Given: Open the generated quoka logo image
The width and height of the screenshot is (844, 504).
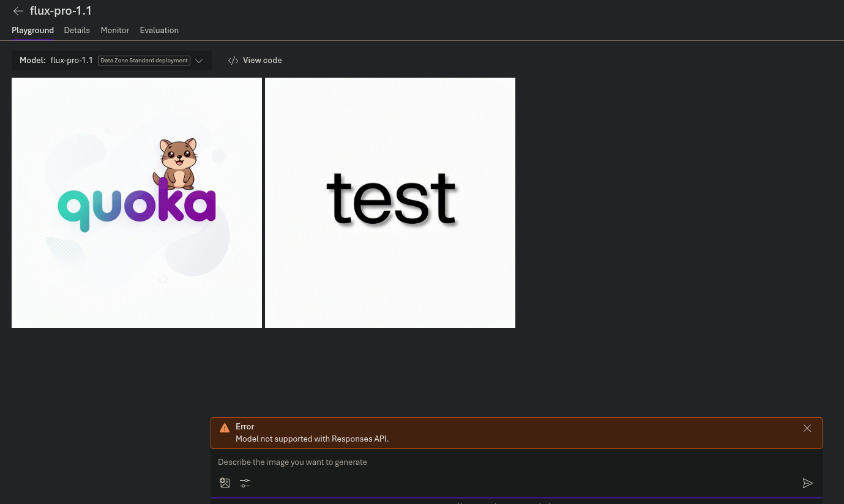Looking at the screenshot, I should [136, 202].
